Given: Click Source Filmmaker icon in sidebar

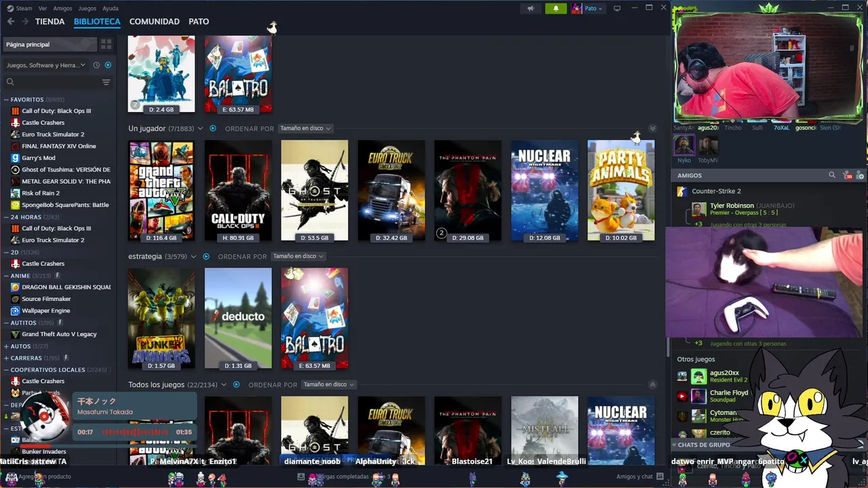Looking at the screenshot, I should pos(16,299).
